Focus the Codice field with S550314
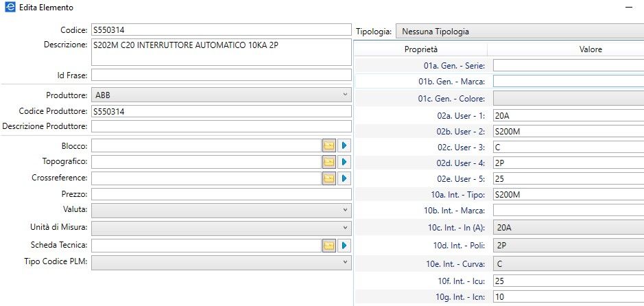This screenshot has width=644, height=306. click(x=222, y=30)
